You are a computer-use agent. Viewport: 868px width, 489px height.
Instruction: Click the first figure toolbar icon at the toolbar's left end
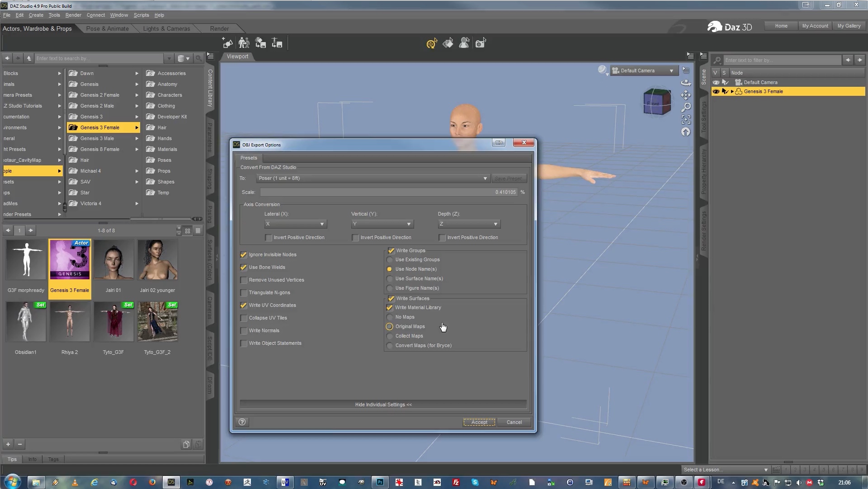click(x=227, y=43)
